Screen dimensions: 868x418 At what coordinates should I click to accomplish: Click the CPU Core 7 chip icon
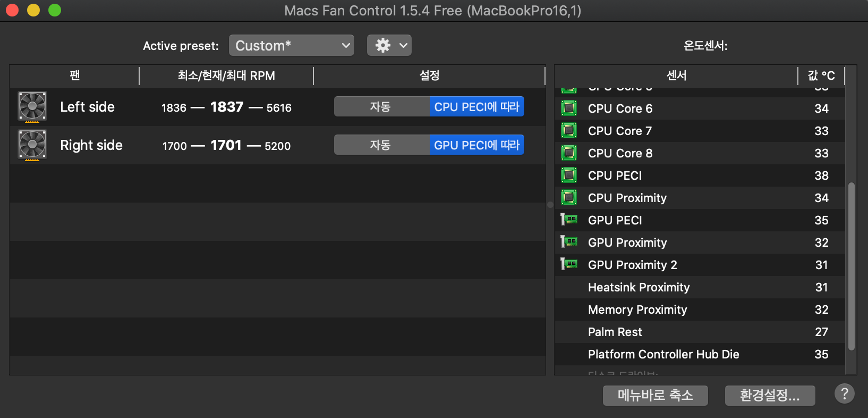click(569, 131)
